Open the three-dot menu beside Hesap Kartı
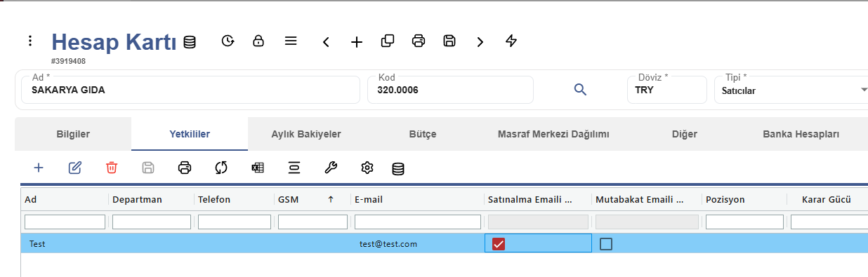Screen dimensions: 868x277 [x=30, y=41]
